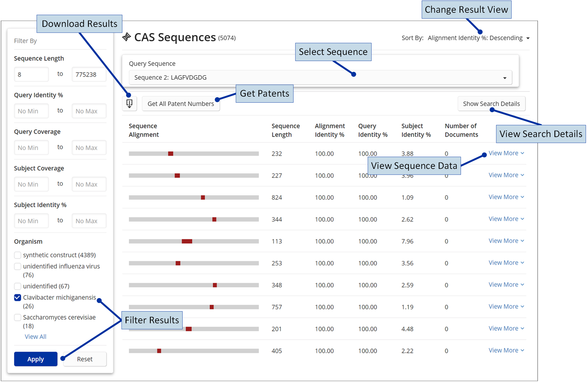Click Query Coverage No Min field
The height and width of the screenshot is (382, 588).
coord(31,148)
